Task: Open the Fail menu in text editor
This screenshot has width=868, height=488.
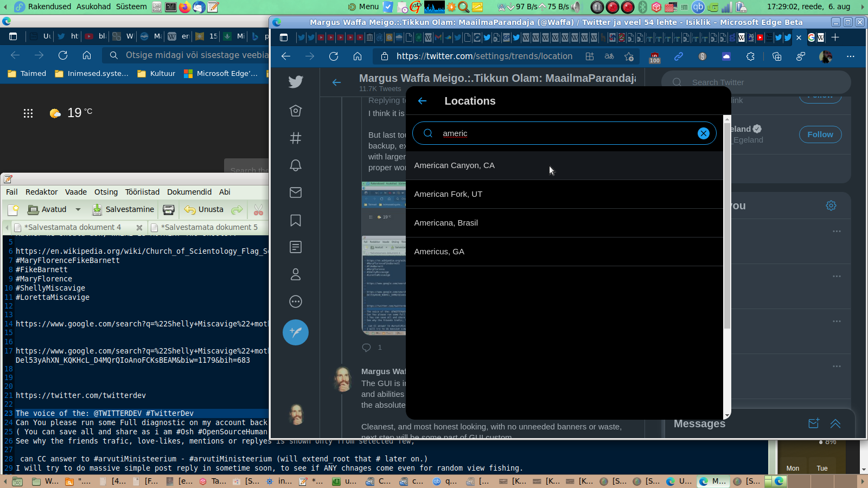Action: 12,192
